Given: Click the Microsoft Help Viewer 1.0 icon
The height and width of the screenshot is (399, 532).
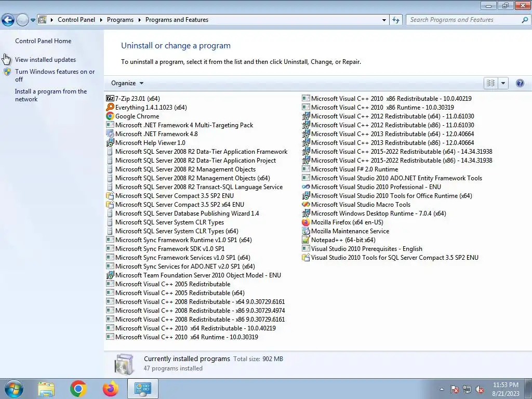Looking at the screenshot, I should (x=110, y=142).
